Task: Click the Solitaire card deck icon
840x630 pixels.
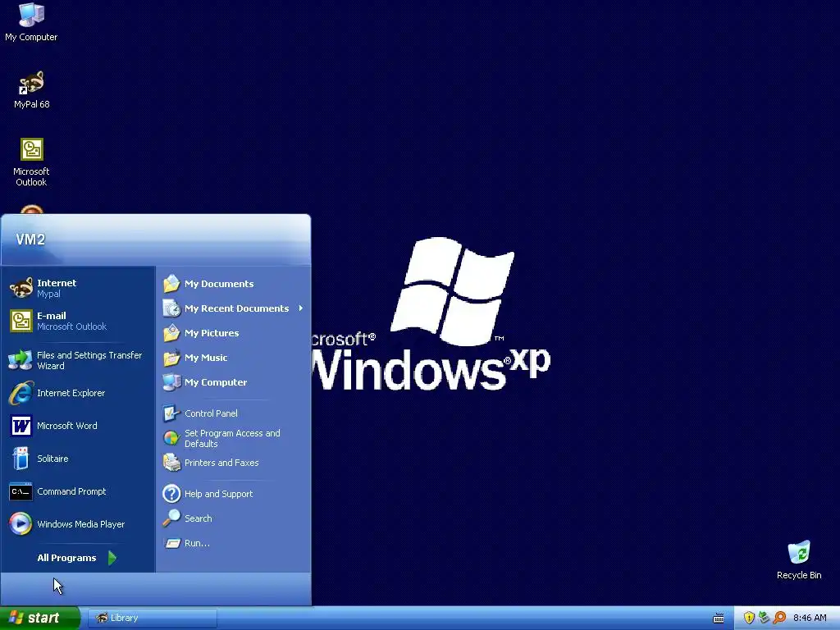Action: pyautogui.click(x=21, y=459)
